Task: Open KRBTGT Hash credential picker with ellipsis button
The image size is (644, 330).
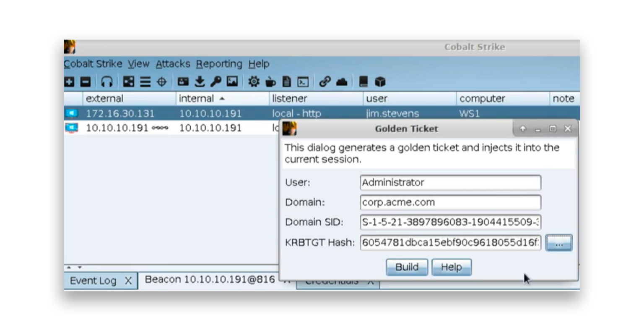Action: point(558,243)
